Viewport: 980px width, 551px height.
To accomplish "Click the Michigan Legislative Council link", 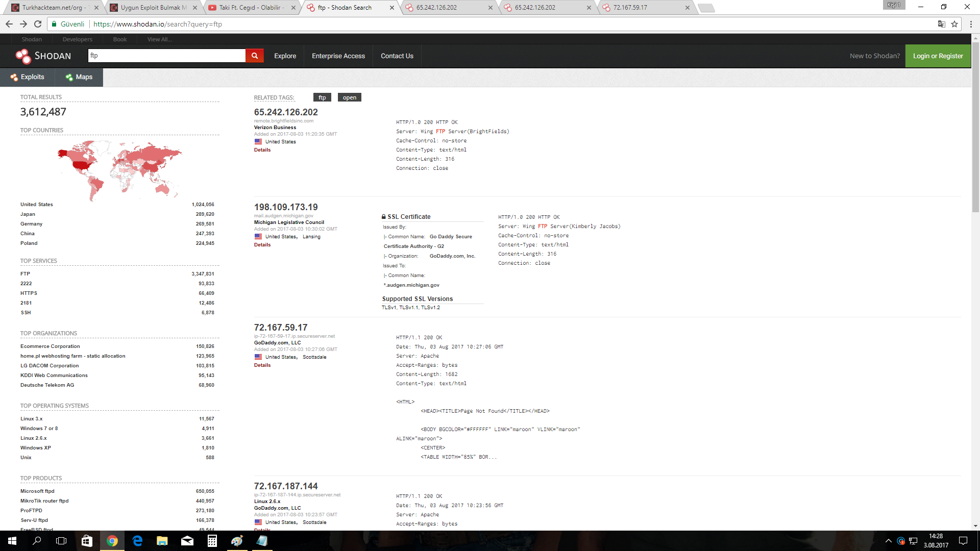I will [289, 222].
